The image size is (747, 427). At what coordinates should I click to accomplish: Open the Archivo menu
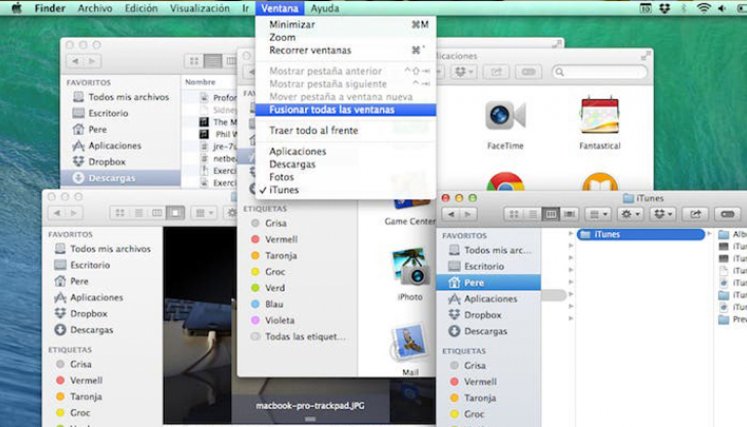[95, 8]
